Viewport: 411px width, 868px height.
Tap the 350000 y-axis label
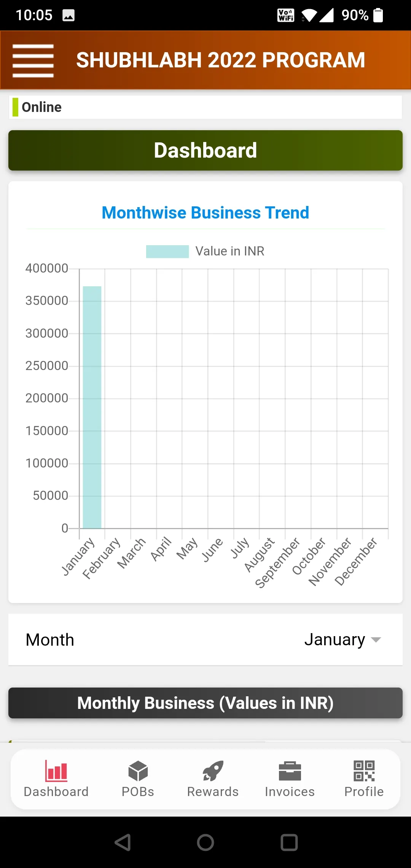pyautogui.click(x=47, y=301)
